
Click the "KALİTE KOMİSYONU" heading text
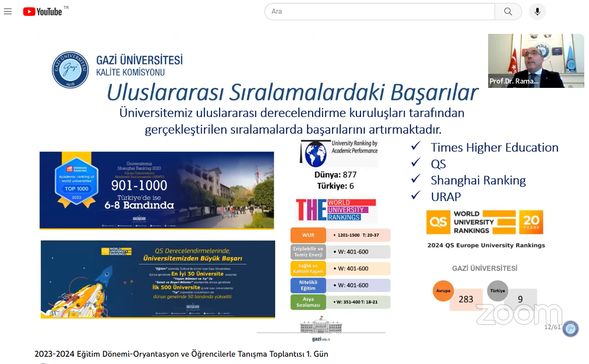[131, 72]
